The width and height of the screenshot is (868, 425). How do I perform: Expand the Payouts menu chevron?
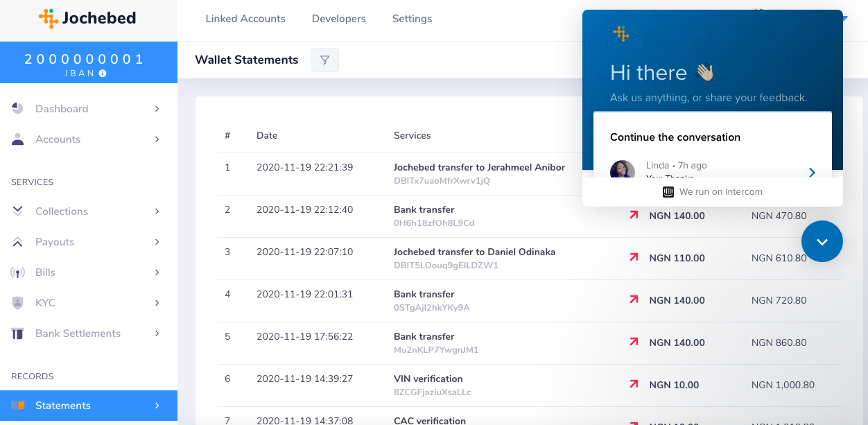[157, 242]
